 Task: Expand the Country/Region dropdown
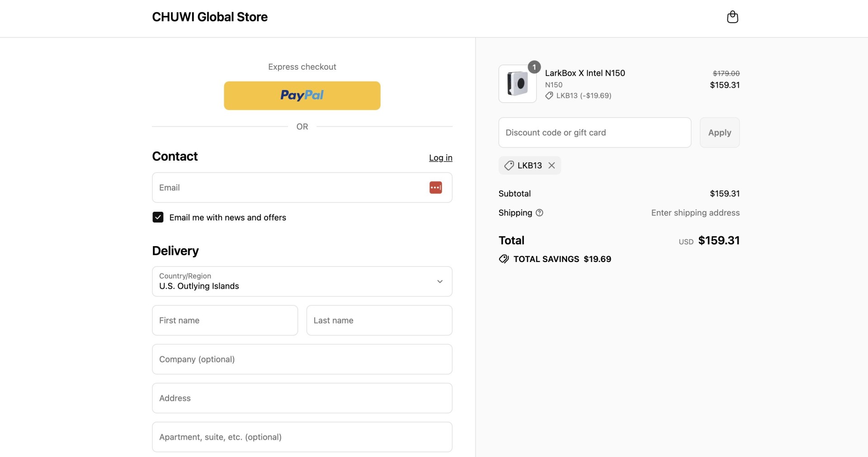pyautogui.click(x=302, y=281)
